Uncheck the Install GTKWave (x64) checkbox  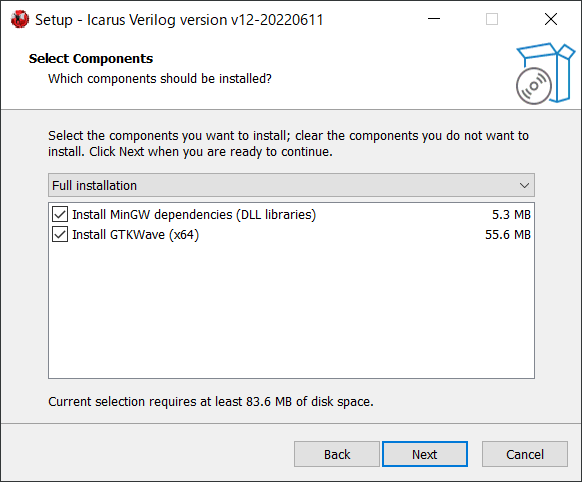[60, 235]
